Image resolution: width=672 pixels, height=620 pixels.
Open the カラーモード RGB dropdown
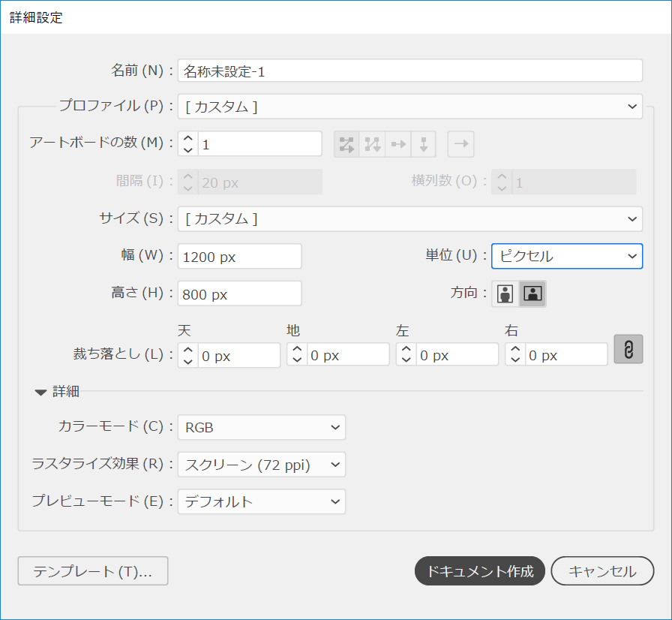pyautogui.click(x=261, y=427)
